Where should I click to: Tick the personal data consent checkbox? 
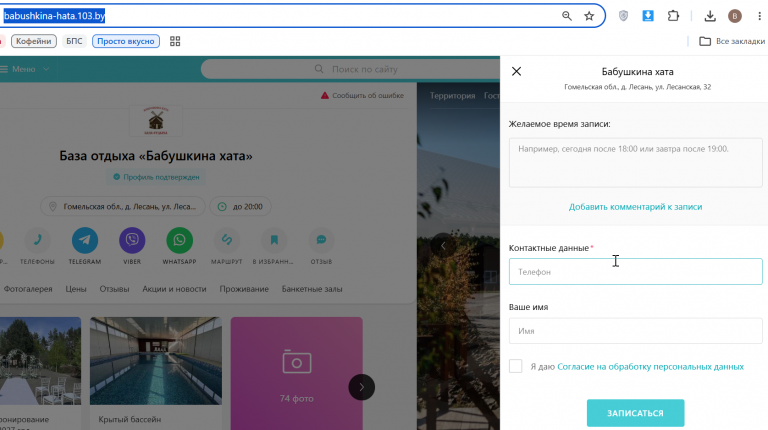coord(515,366)
